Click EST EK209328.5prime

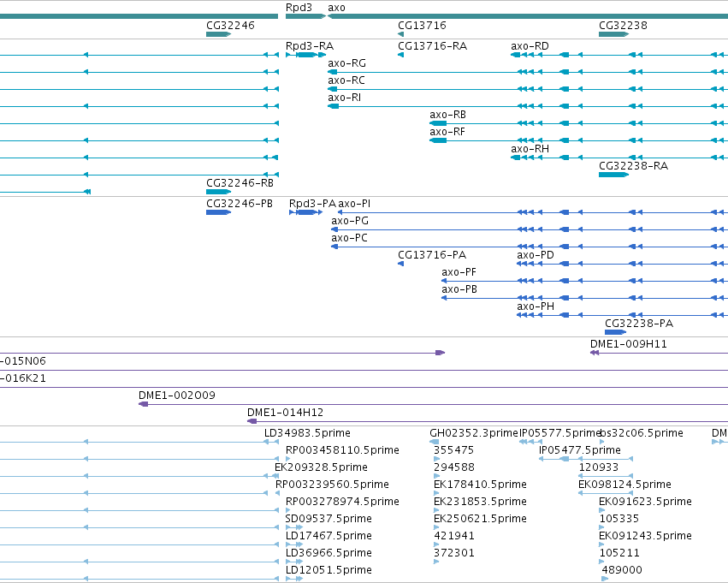point(321,467)
